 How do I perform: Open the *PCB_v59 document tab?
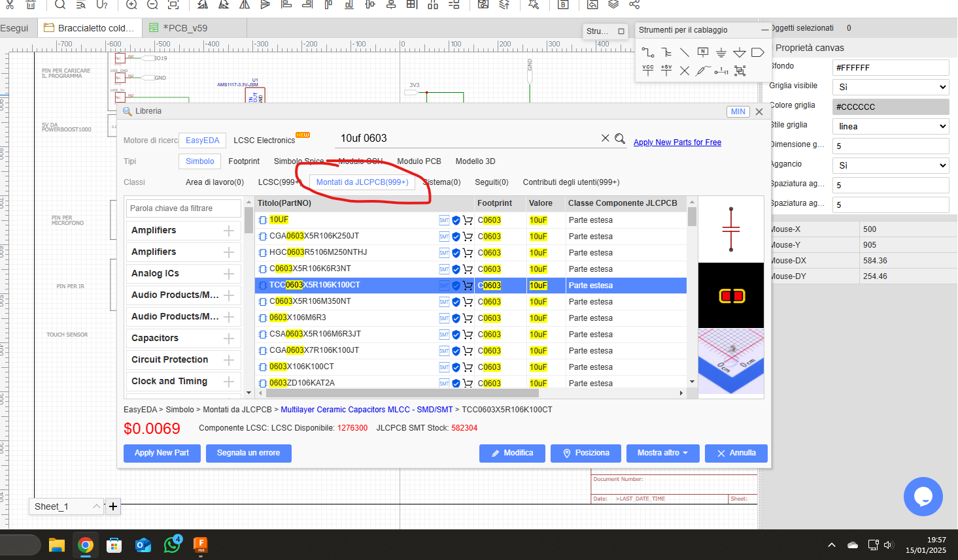click(x=194, y=28)
